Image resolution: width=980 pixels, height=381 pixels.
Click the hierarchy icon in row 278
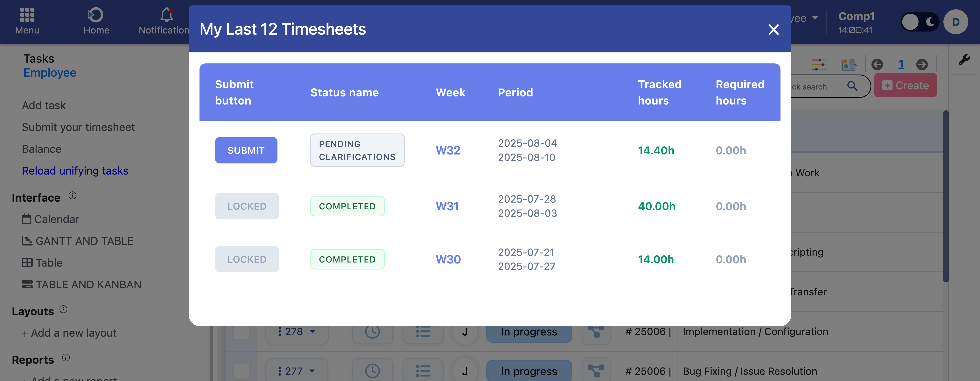pos(596,332)
